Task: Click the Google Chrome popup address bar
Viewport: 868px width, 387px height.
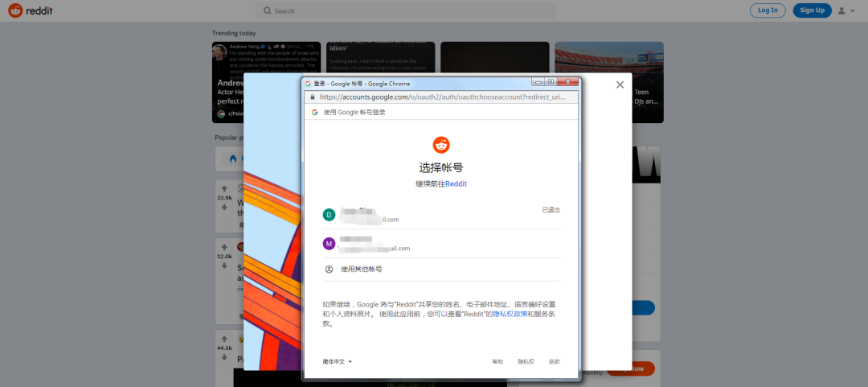Action: pos(441,97)
